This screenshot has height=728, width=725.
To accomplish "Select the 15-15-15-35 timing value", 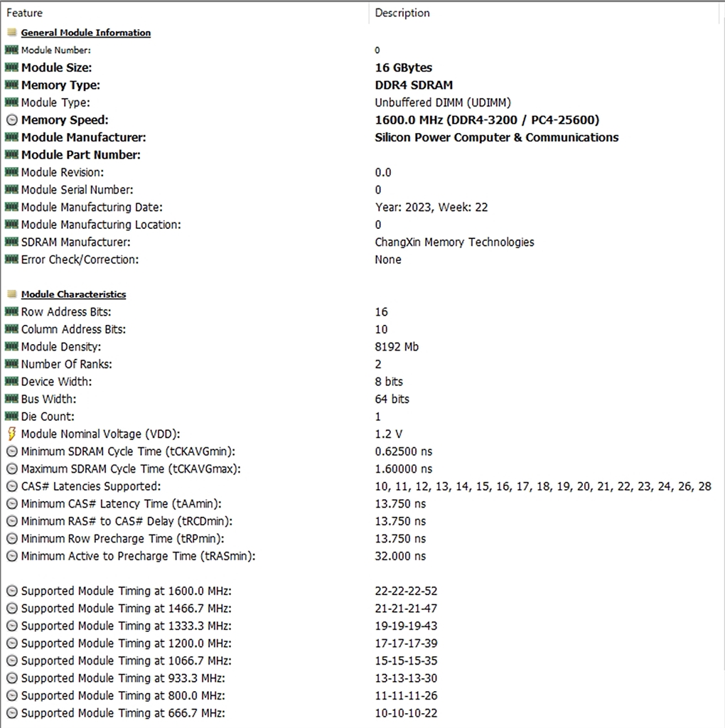I will 406,660.
